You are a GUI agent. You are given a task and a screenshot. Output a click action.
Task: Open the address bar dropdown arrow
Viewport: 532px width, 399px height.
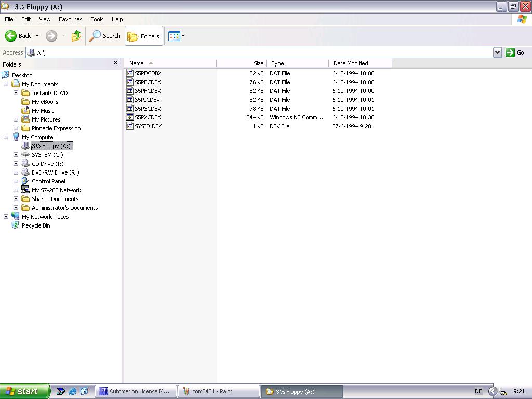tap(497, 52)
